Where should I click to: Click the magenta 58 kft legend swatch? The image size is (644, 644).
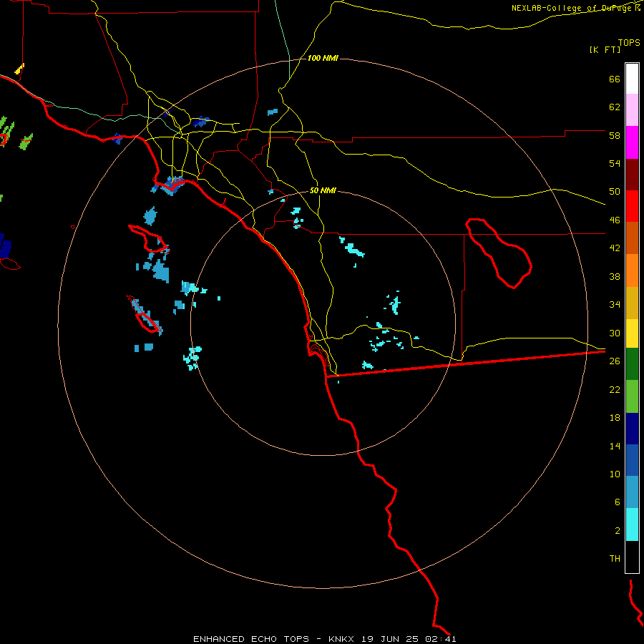632,142
